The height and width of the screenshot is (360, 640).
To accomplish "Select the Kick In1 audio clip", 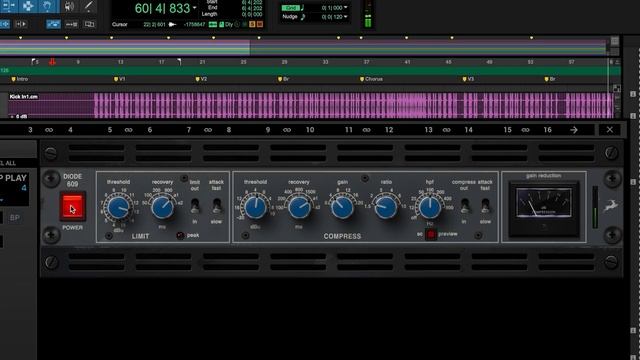I will coord(310,105).
